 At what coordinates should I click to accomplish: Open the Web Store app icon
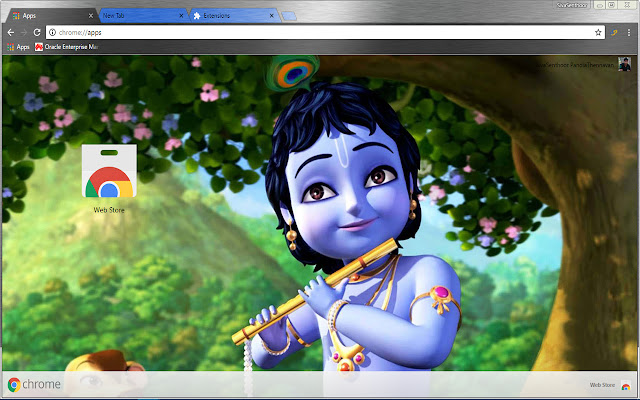(109, 171)
